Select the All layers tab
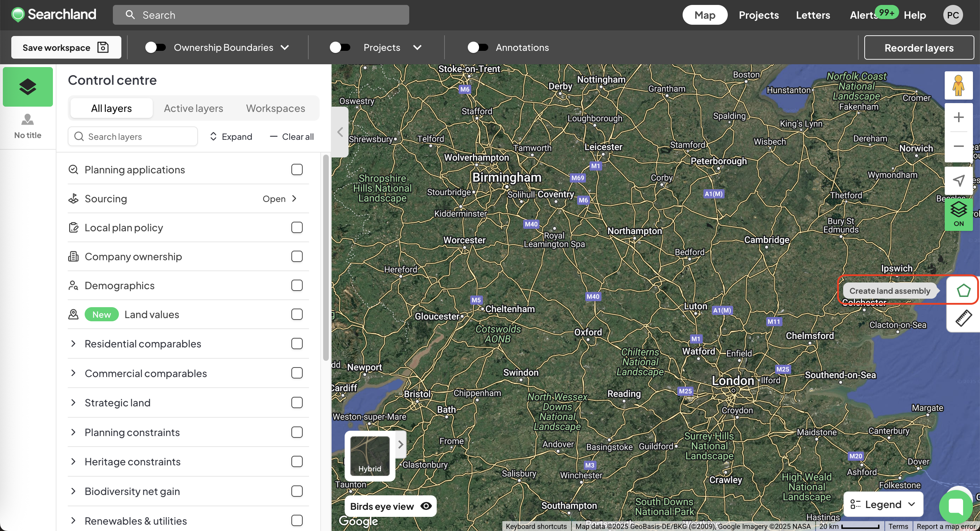 tap(111, 108)
